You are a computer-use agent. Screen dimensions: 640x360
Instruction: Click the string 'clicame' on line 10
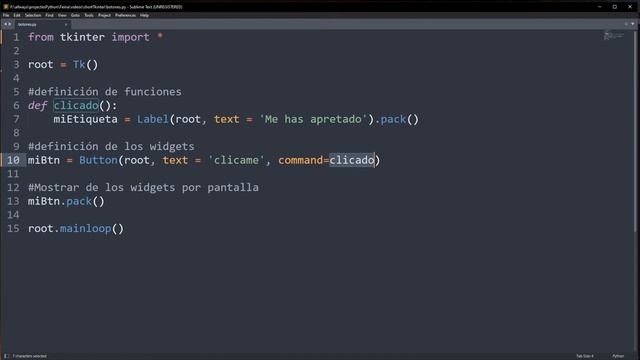coord(236,160)
